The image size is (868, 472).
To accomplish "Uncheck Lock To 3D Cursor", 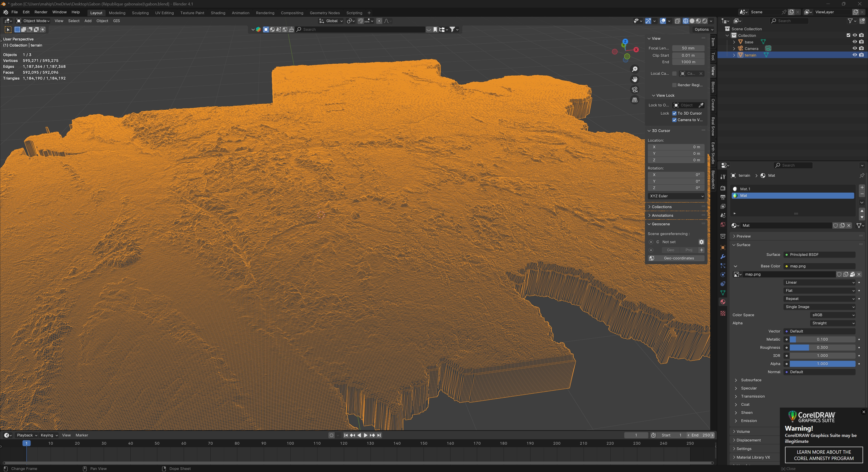I will [675, 113].
